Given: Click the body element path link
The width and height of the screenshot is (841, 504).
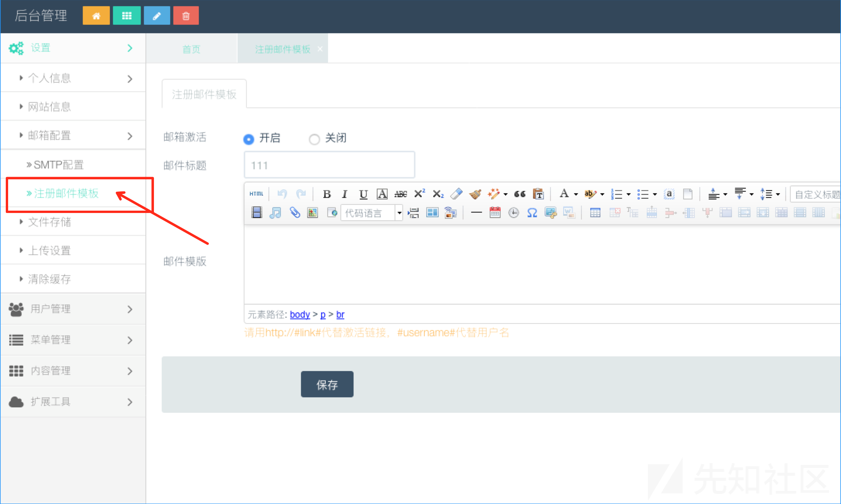Looking at the screenshot, I should click(x=300, y=315).
